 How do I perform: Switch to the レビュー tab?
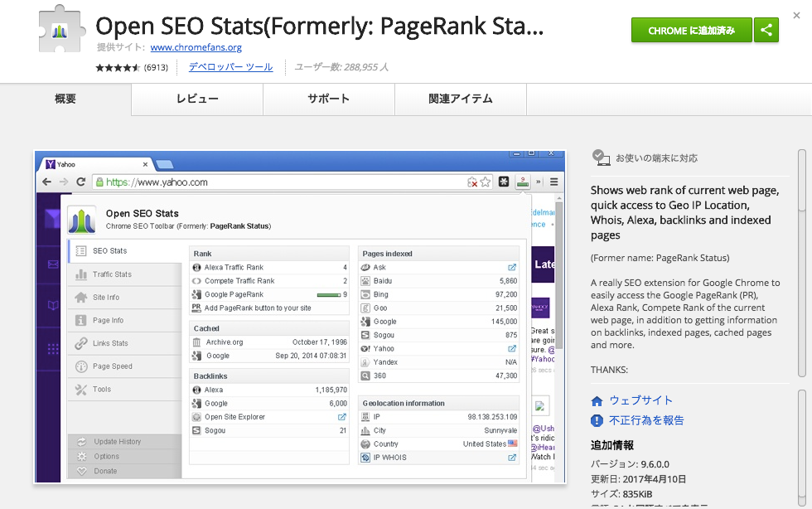[x=197, y=99]
